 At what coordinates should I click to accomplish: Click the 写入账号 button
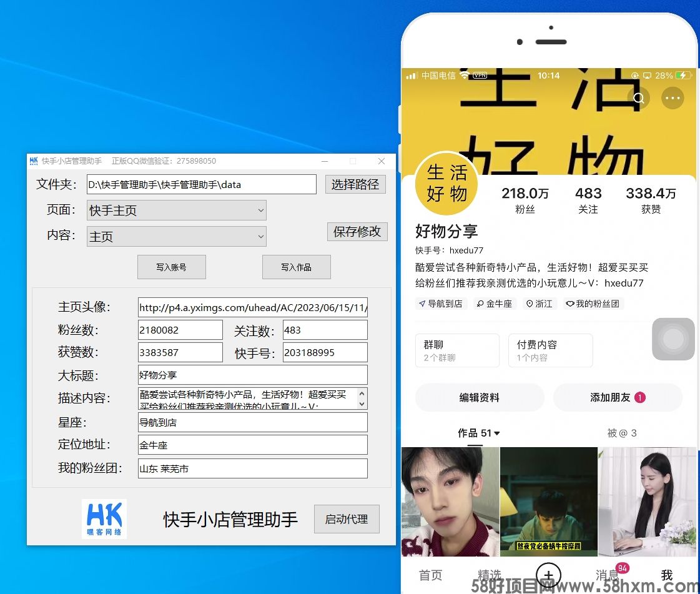(172, 267)
